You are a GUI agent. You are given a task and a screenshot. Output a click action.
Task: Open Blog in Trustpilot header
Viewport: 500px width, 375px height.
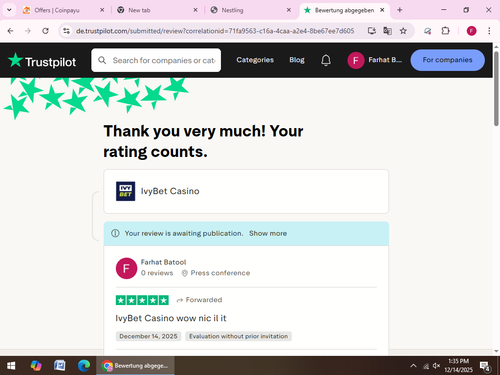pyautogui.click(x=297, y=60)
